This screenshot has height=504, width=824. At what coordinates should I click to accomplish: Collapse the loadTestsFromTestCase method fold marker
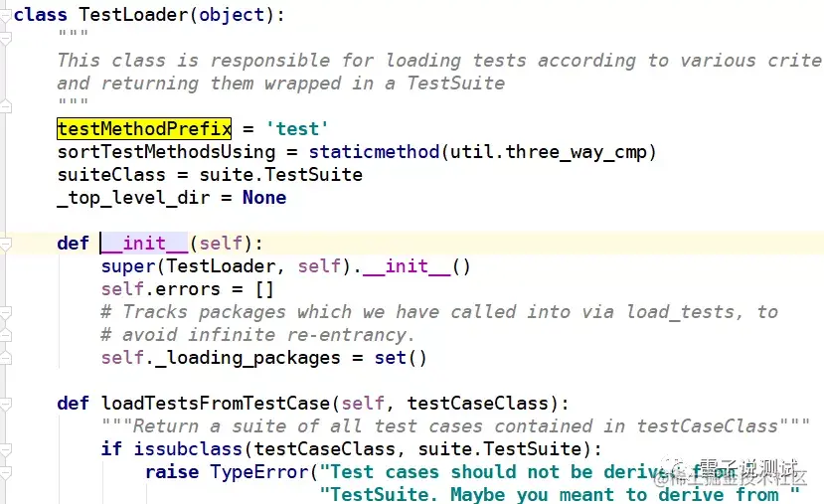click(5, 405)
